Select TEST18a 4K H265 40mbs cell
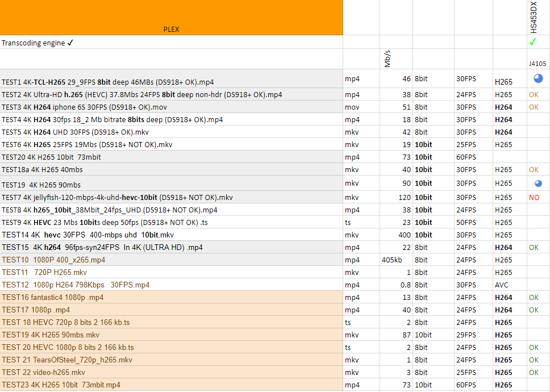 (171, 169)
